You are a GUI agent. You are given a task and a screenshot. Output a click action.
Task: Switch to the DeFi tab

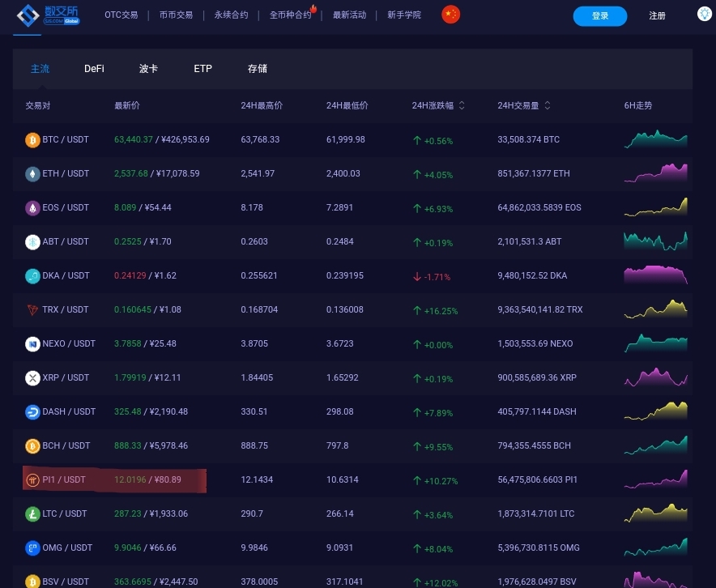[94, 69]
